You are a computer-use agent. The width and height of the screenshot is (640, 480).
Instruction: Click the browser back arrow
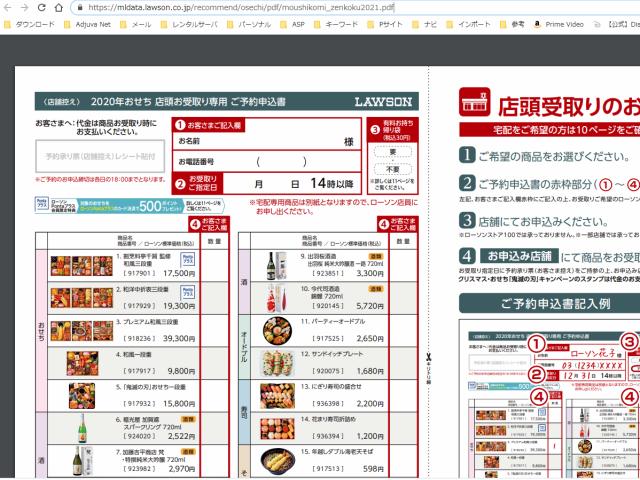tap(9, 7)
